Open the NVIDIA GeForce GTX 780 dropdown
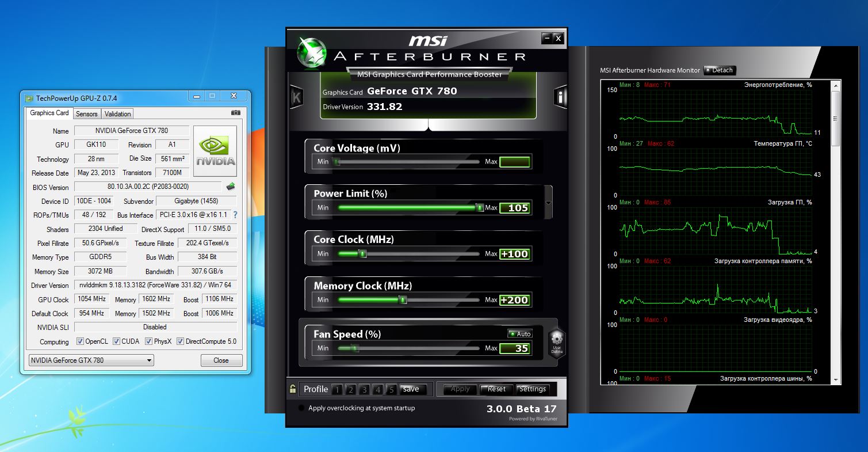Viewport: 868px width, 452px height. click(91, 360)
